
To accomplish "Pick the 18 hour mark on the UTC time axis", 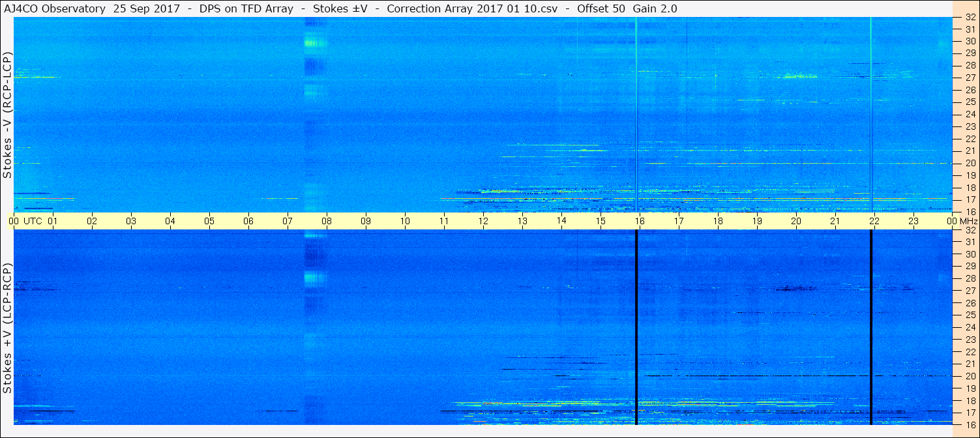I will [718, 221].
